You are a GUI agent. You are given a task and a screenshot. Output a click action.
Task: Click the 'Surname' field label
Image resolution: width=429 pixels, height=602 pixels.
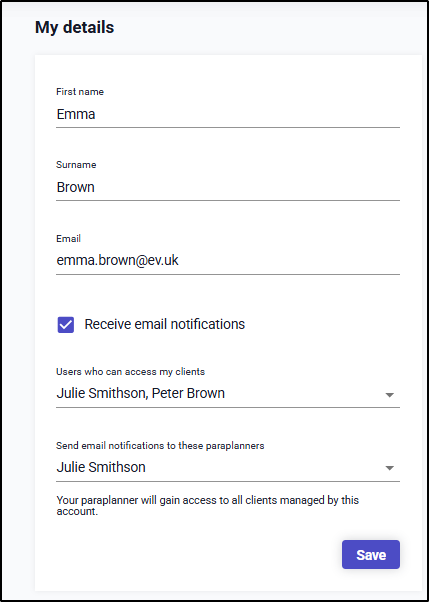pos(76,165)
